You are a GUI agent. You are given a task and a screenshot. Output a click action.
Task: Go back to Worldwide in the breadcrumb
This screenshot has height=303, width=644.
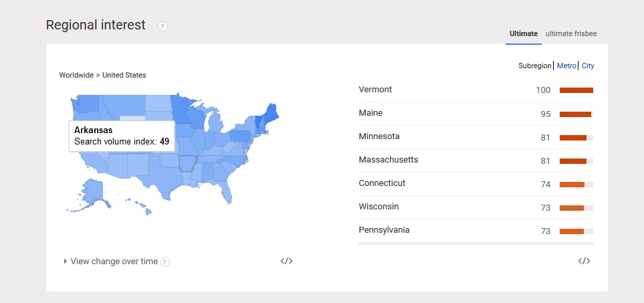coord(76,75)
